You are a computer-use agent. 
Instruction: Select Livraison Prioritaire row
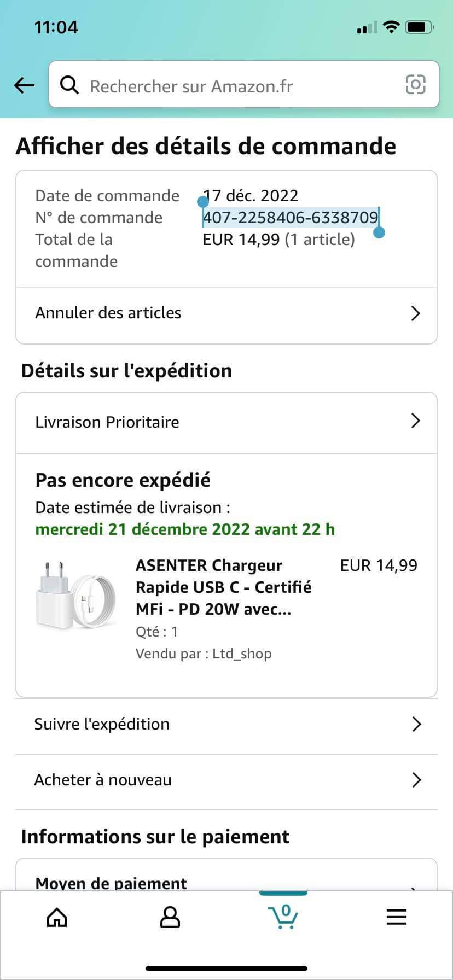pyautogui.click(x=107, y=422)
